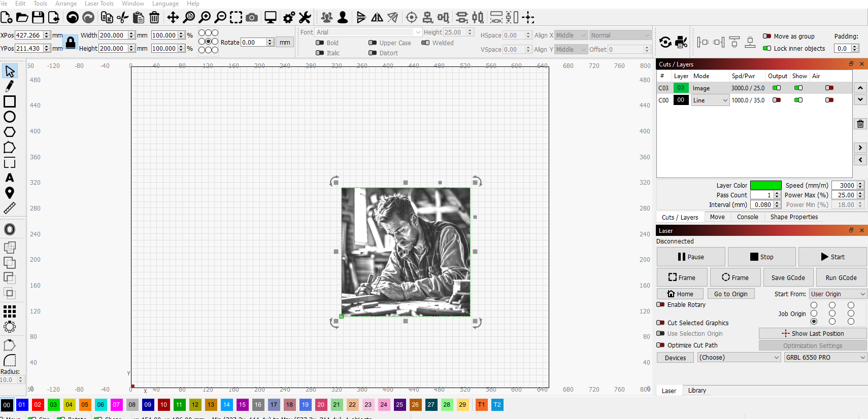Click the Devices button
Screen dimensions: 868x419
(675, 358)
